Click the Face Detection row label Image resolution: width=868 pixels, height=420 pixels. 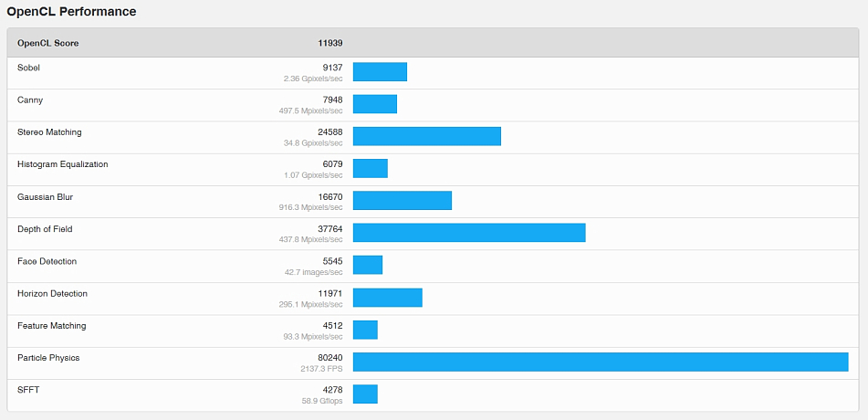click(x=47, y=261)
